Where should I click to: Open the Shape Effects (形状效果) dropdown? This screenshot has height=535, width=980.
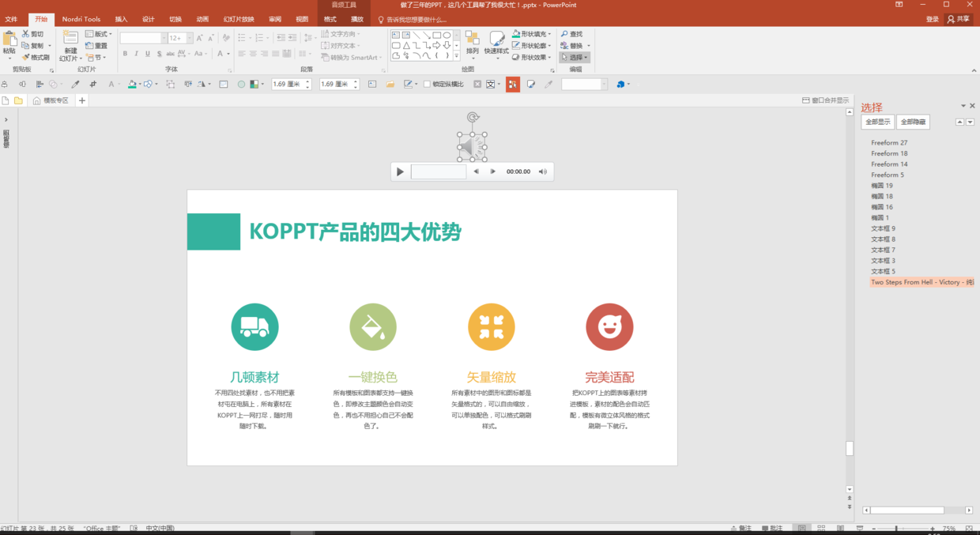point(532,57)
